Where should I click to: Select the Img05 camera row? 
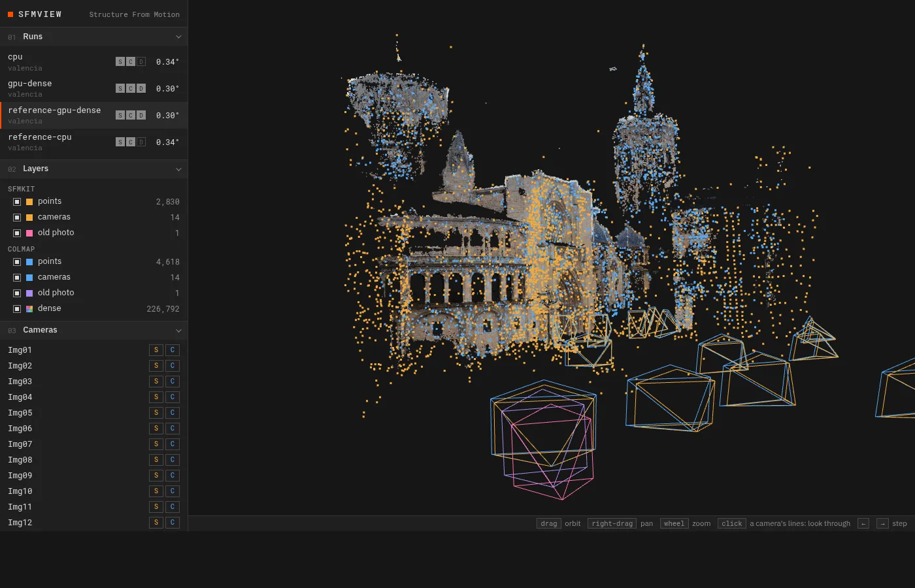pyautogui.click(x=93, y=413)
